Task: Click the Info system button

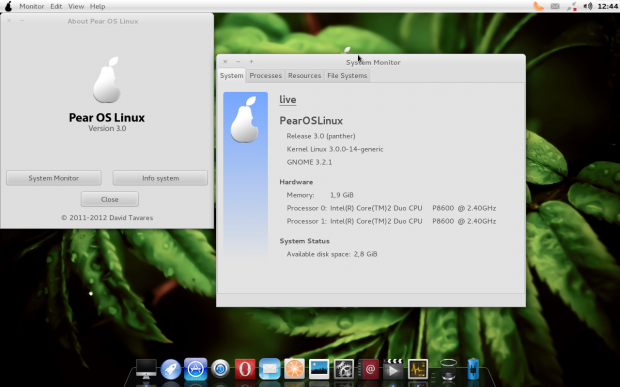Action: click(160, 178)
